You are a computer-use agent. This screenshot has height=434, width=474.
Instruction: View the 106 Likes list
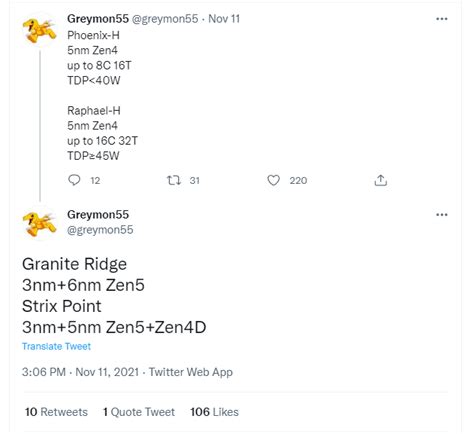click(214, 412)
